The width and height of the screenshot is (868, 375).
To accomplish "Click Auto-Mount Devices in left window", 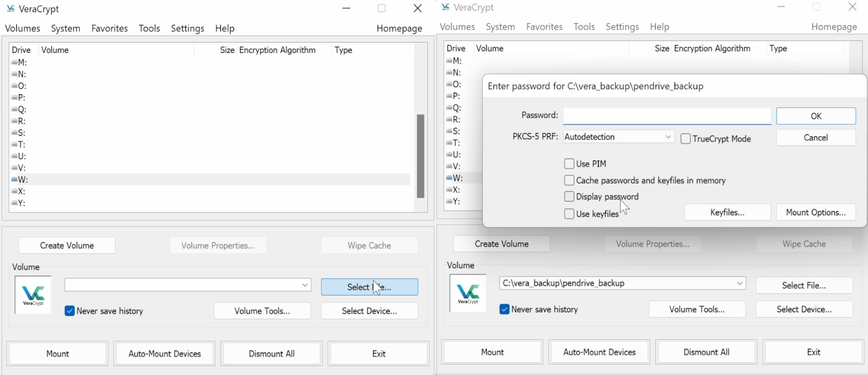I will (x=165, y=354).
